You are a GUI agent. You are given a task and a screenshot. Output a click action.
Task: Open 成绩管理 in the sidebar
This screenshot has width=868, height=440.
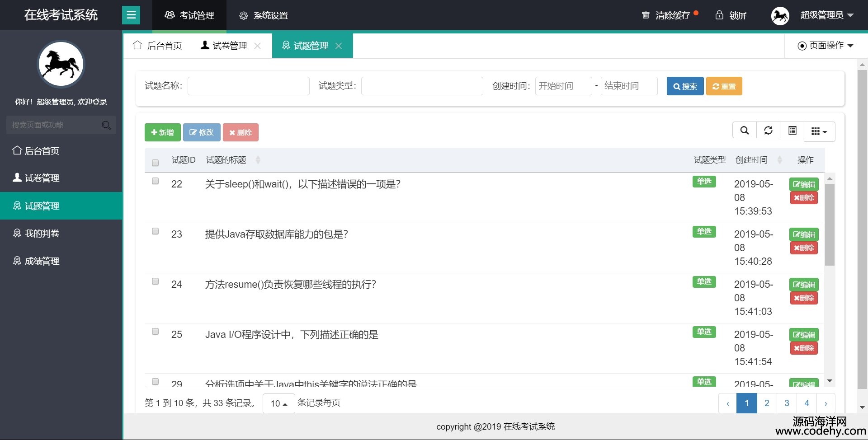pos(61,261)
